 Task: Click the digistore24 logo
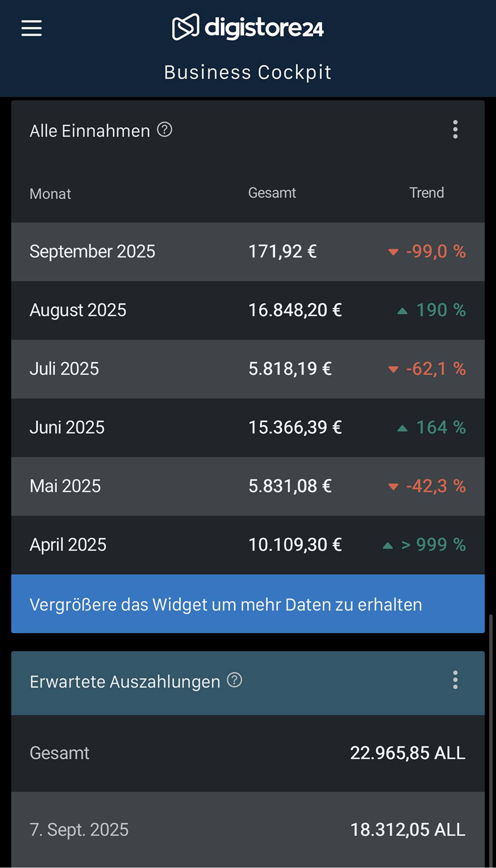click(x=248, y=27)
